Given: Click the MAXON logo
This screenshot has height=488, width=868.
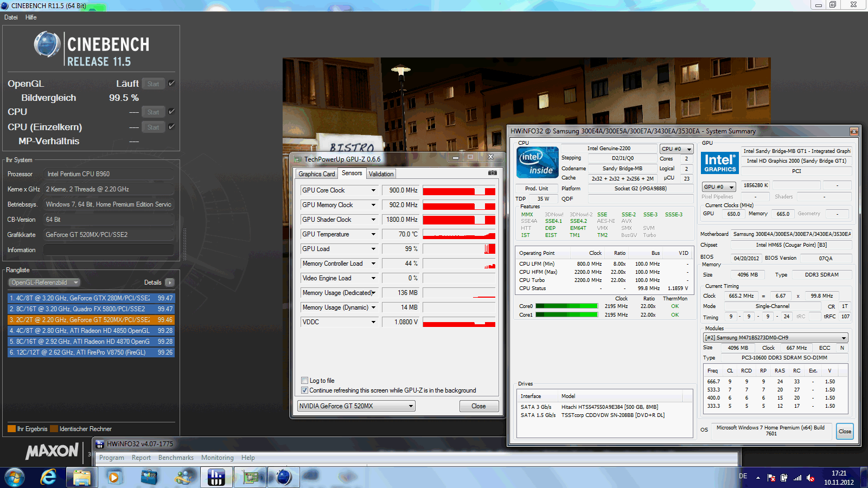Looking at the screenshot, I should 52,451.
